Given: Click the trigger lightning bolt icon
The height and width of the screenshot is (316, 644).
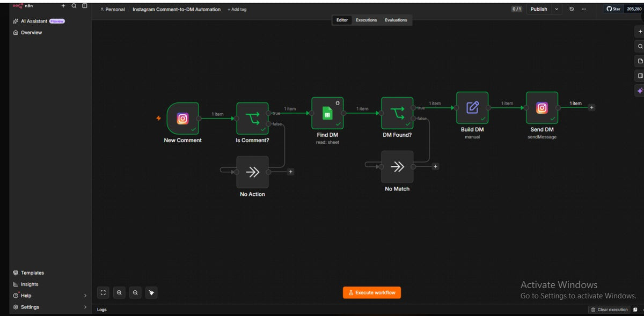Looking at the screenshot, I should pos(158,118).
